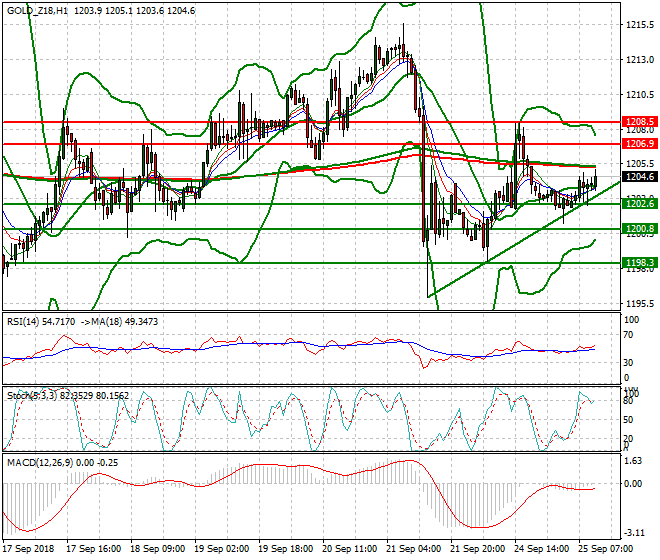Viewport: 660px width, 560px height.
Task: Click the RSI 30 level label
Action: 628,363
